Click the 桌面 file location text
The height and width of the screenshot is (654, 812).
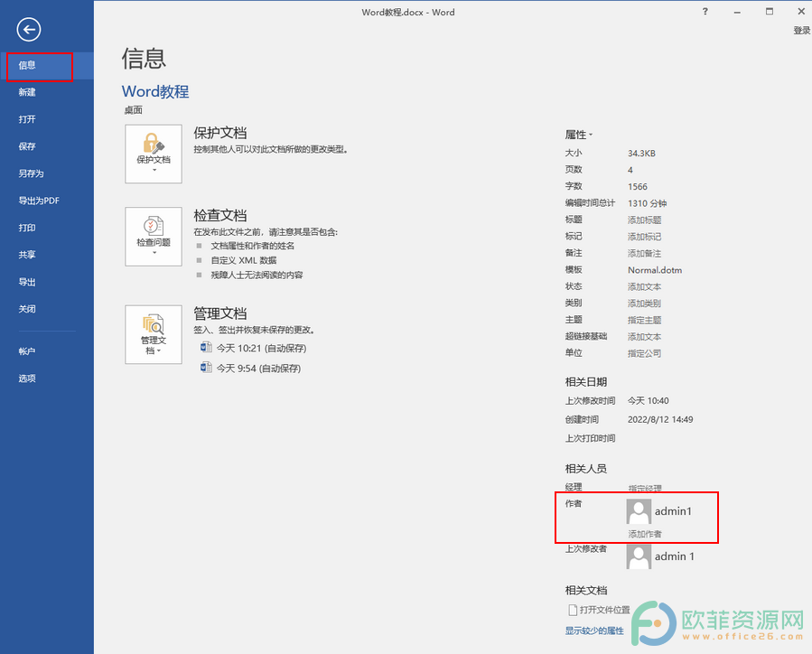tap(133, 110)
